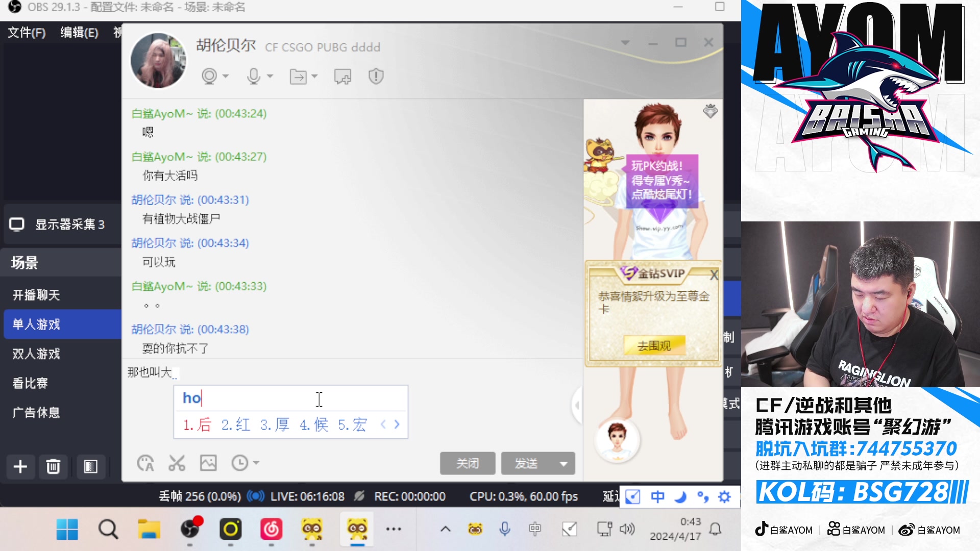Select the scissors screenshot tool

[177, 463]
